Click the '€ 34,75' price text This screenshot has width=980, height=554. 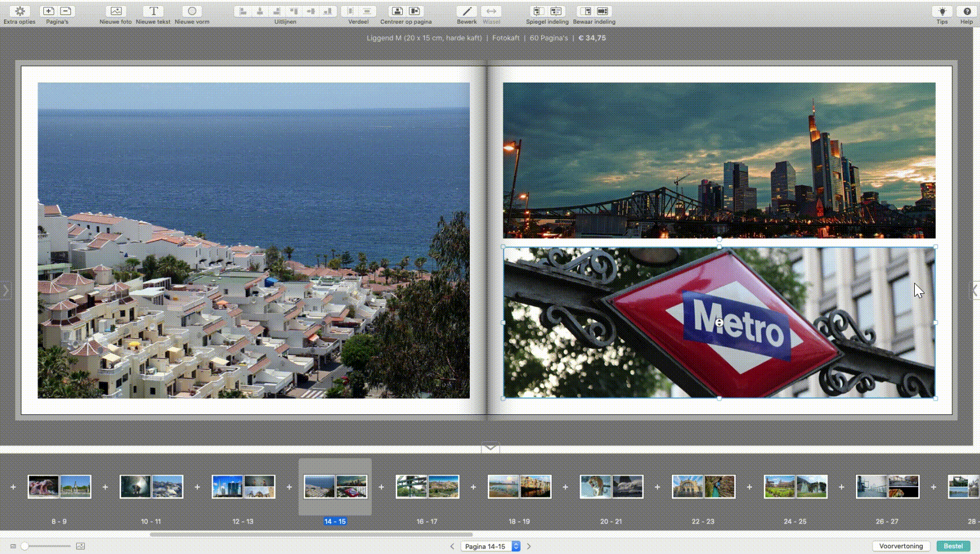point(592,38)
